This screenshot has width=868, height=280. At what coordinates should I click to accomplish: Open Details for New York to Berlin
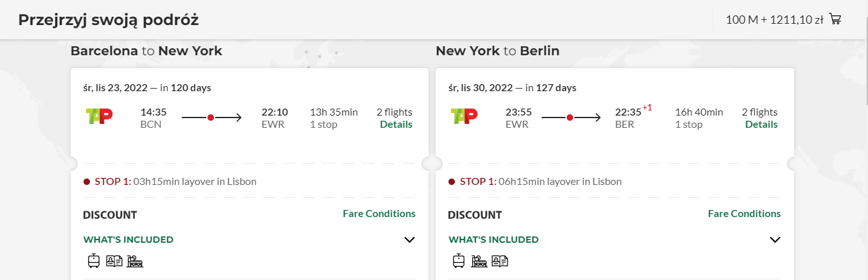click(761, 125)
